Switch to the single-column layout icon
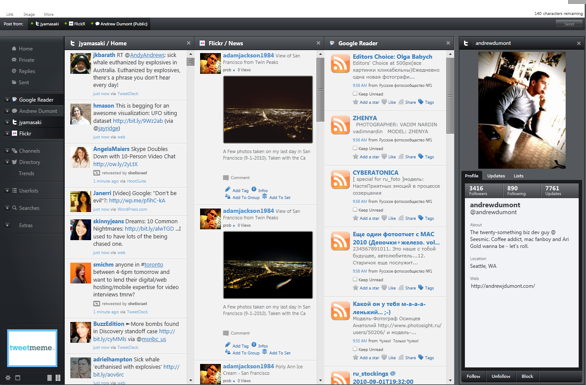This screenshot has width=586, height=385. 49,378
